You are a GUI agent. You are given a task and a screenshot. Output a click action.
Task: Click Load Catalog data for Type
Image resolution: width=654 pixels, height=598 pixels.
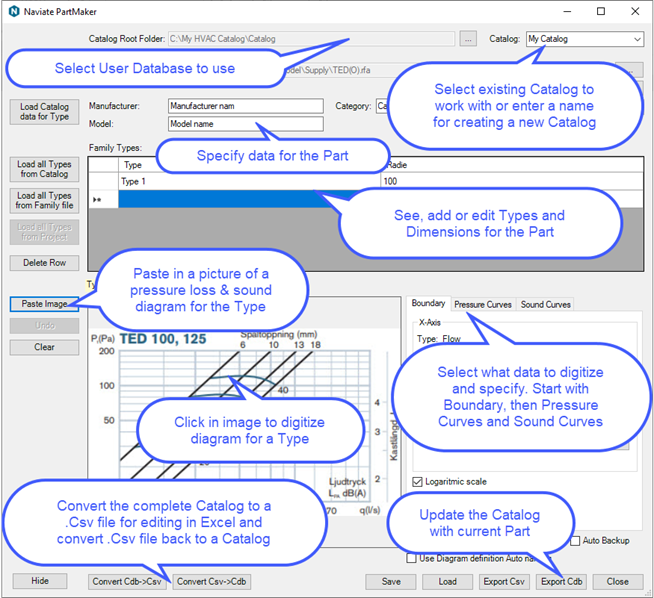click(x=44, y=111)
